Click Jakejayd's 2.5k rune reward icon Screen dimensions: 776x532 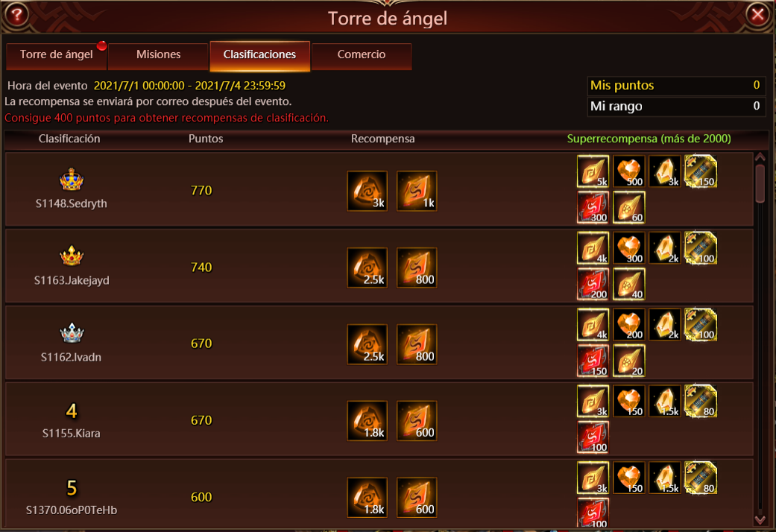[x=368, y=267]
